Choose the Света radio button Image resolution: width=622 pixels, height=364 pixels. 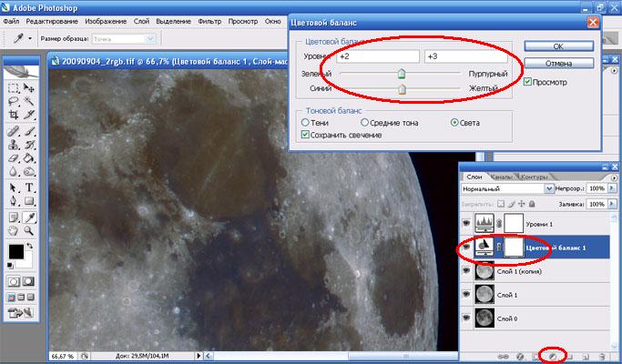(x=454, y=123)
